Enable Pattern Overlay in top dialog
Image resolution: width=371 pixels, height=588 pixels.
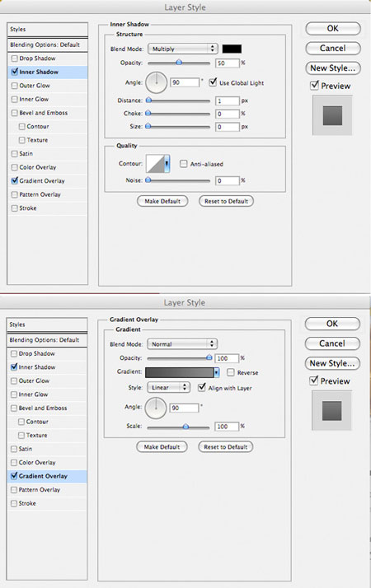tap(15, 194)
